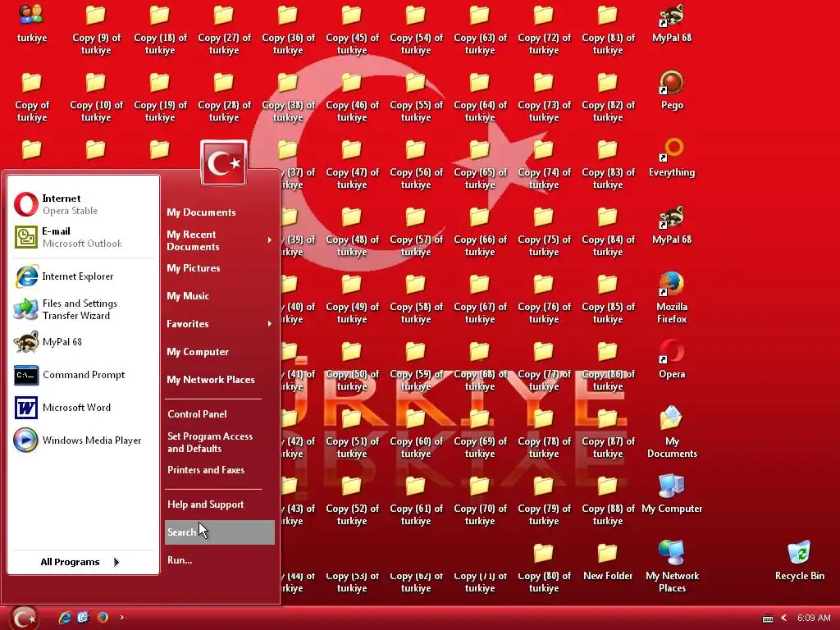Image resolution: width=840 pixels, height=630 pixels.
Task: Select Copy (88) of turkiye folder
Action: coord(608,500)
